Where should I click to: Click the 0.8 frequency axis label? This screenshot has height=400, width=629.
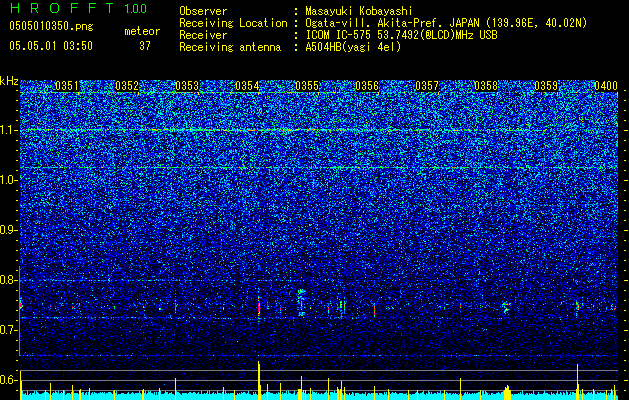click(7, 280)
